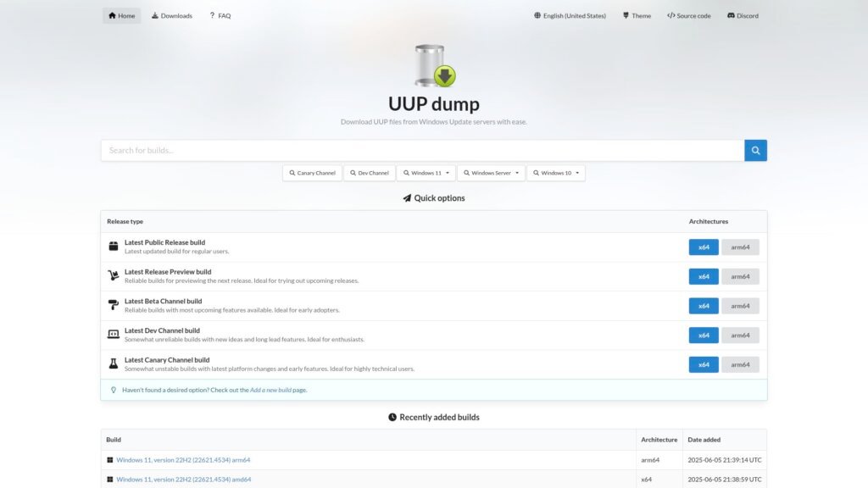
Task: Click the Latest Dev Channel laptop icon
Action: pos(114,334)
